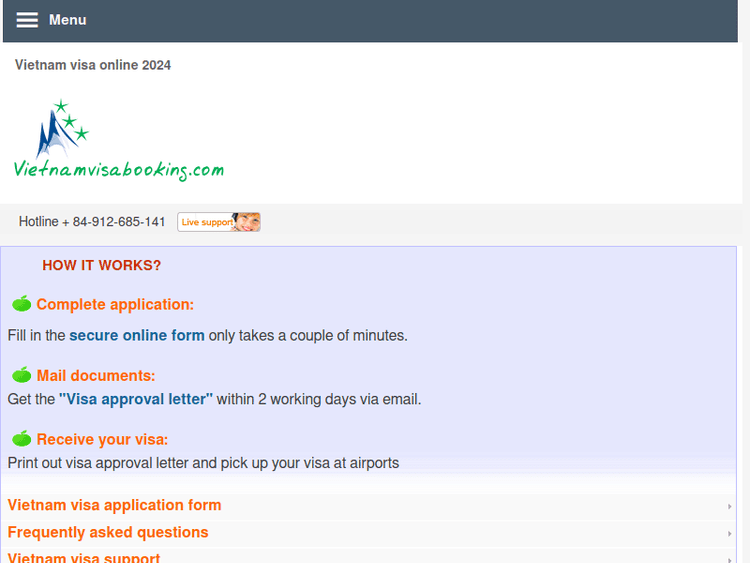Click the 'Vietnam visa online 2024' title

click(x=93, y=65)
